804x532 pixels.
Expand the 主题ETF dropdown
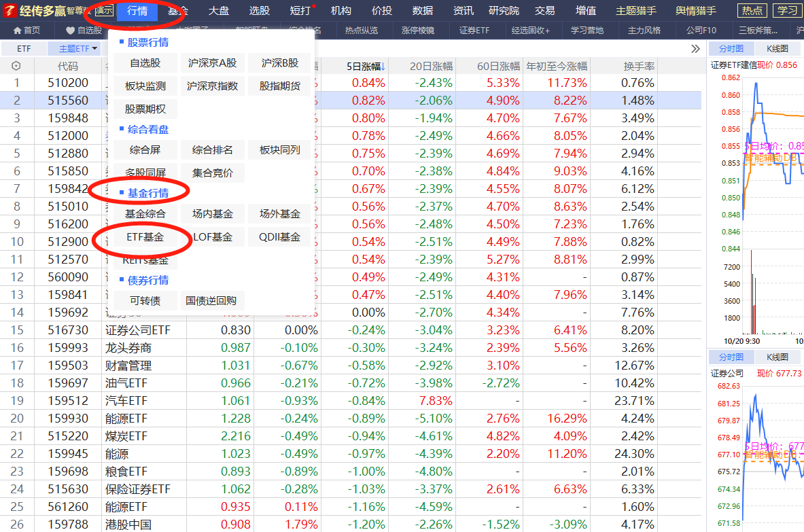(78, 49)
